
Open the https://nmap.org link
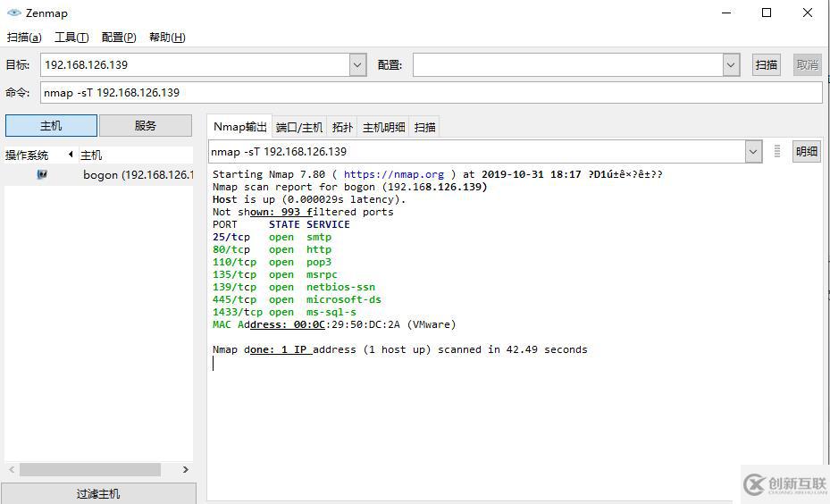coord(394,174)
